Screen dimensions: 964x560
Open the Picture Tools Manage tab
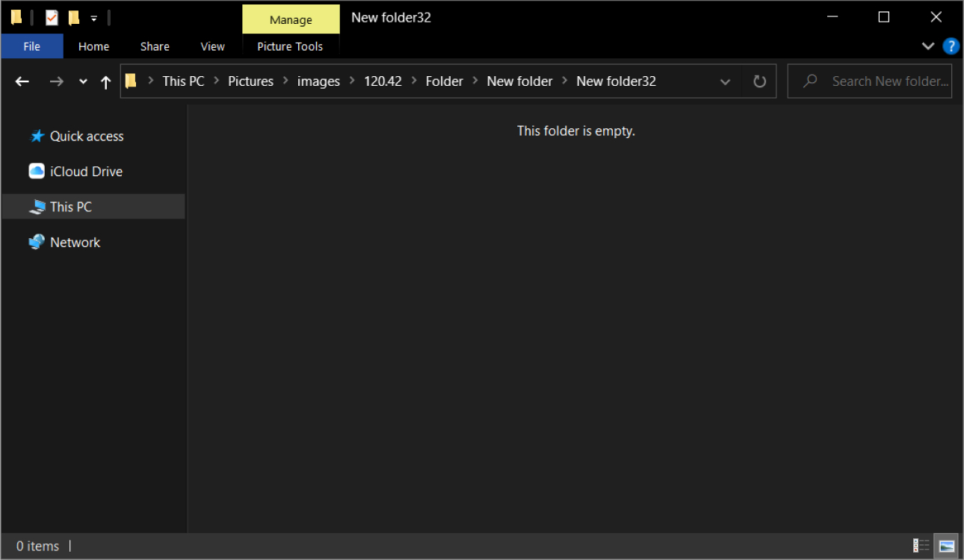pyautogui.click(x=291, y=19)
